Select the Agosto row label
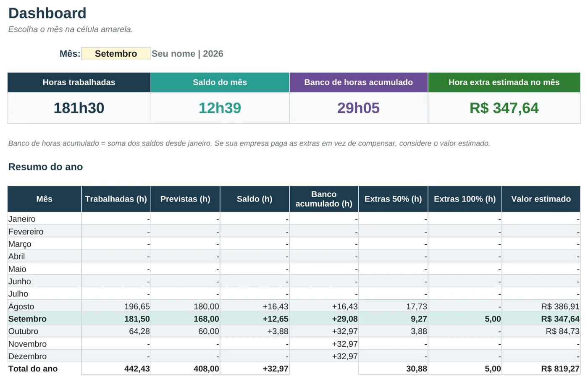 coord(21,307)
